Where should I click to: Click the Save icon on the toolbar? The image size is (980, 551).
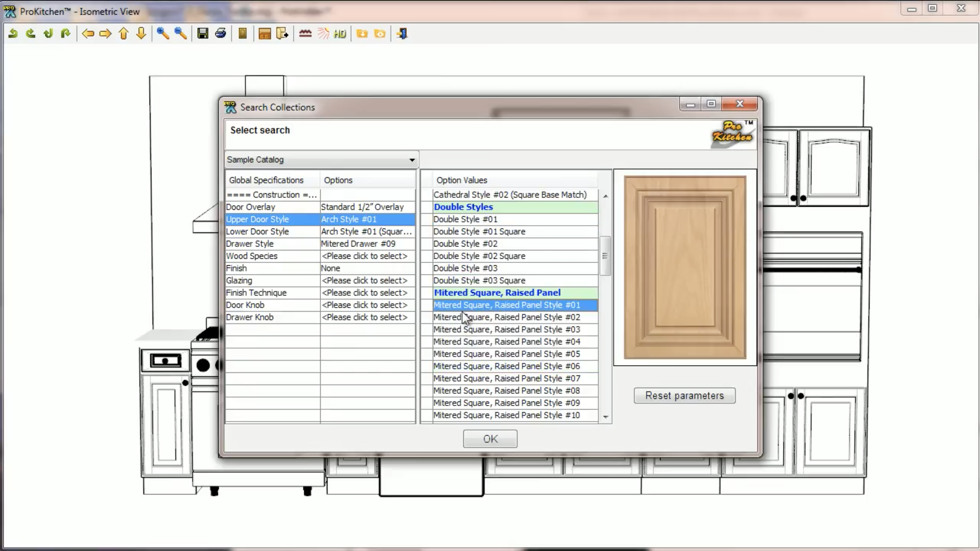pyautogui.click(x=203, y=34)
